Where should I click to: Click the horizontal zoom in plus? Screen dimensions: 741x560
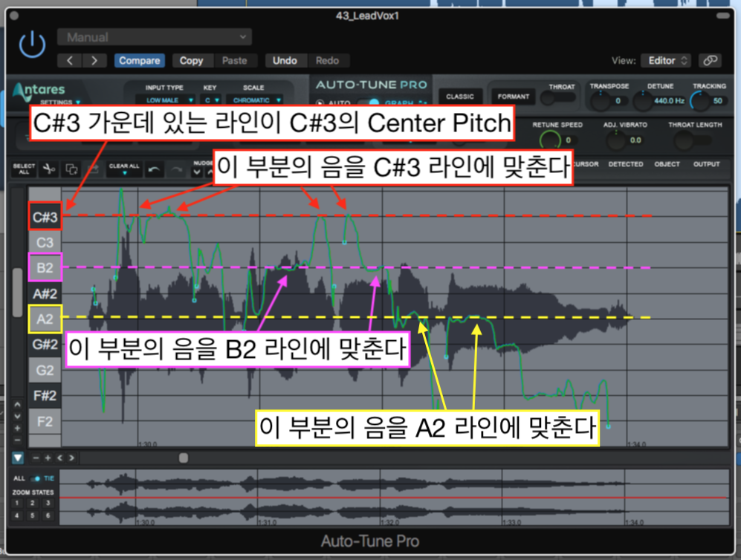tap(48, 458)
